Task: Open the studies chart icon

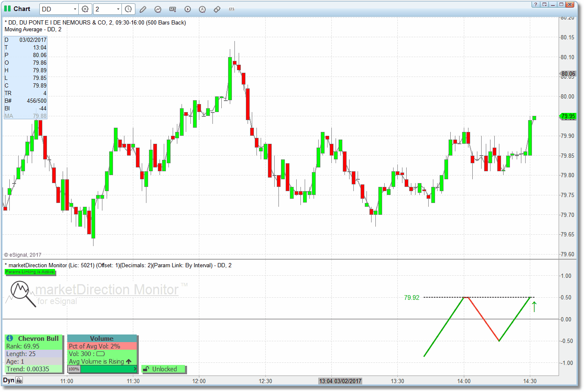Action: (158, 9)
